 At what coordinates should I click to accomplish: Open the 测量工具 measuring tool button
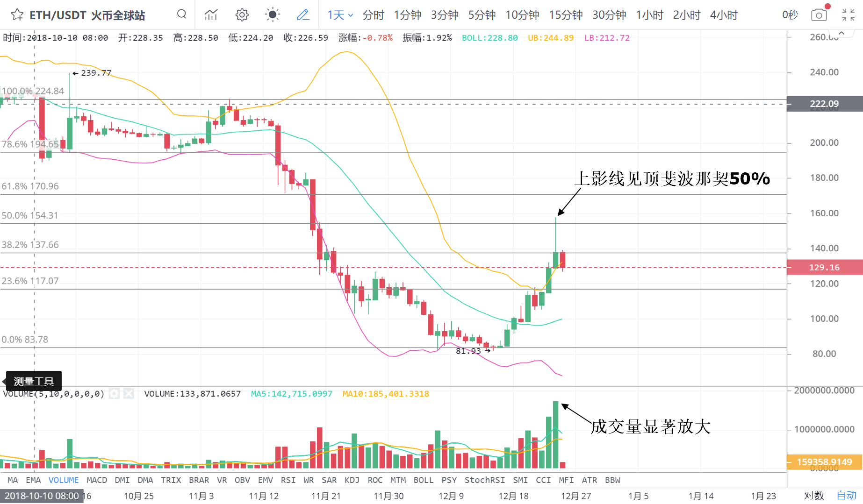coord(34,381)
